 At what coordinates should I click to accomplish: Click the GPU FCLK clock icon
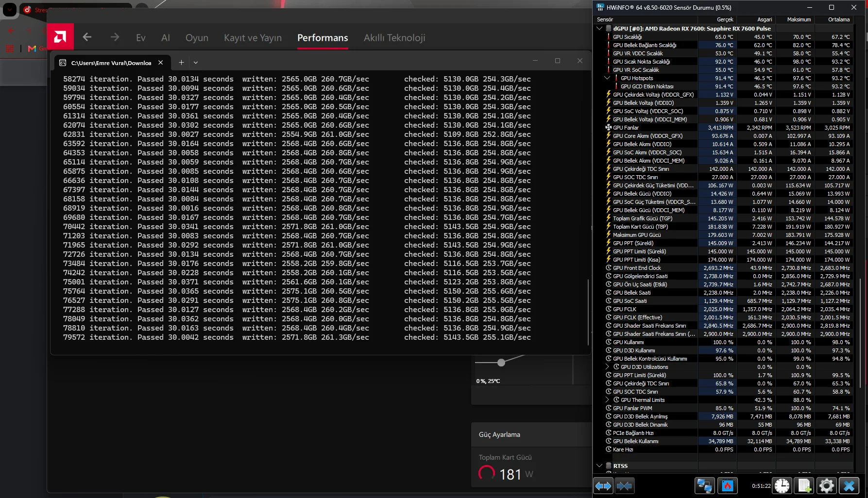tap(608, 309)
